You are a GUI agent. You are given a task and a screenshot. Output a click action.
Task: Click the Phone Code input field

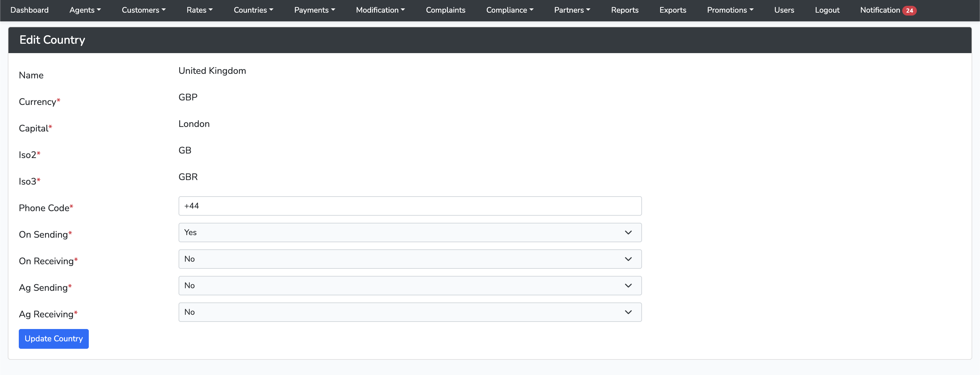point(410,206)
